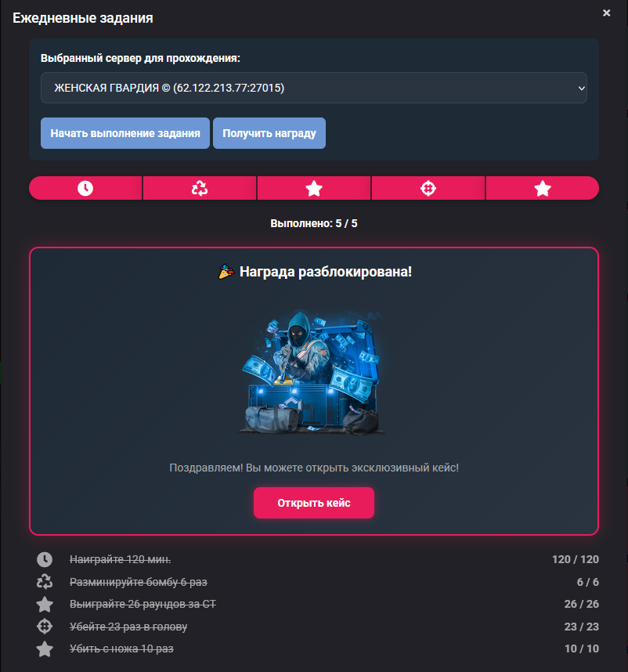Image resolution: width=628 pixels, height=672 pixels.
Task: Select the 'Наиграйте 120 мин.' task text
Action: click(121, 559)
